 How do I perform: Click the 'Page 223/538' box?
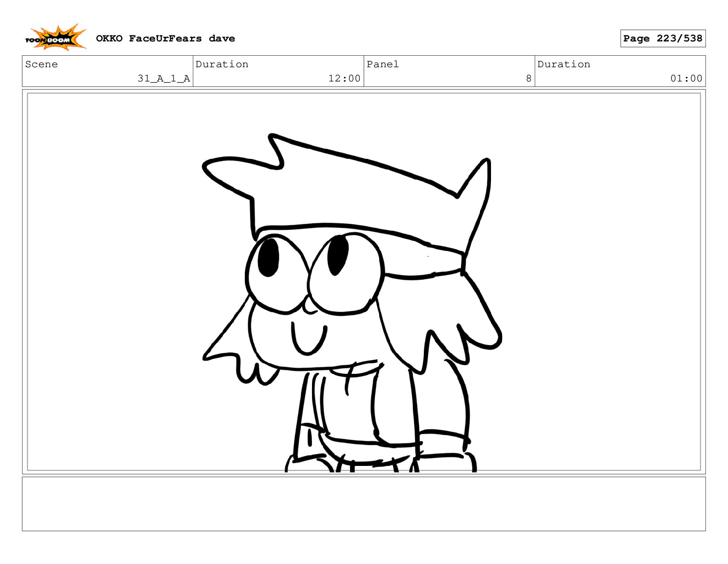(663, 39)
